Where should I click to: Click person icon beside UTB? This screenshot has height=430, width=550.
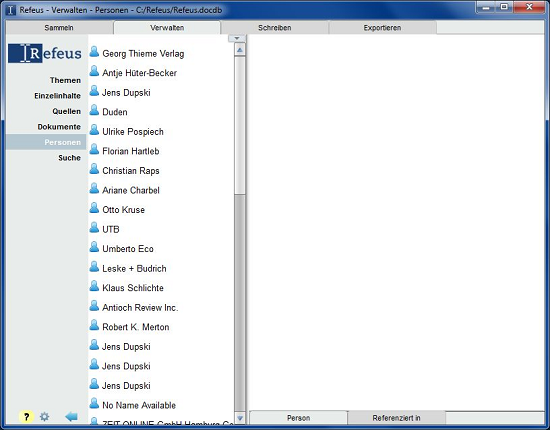click(94, 228)
